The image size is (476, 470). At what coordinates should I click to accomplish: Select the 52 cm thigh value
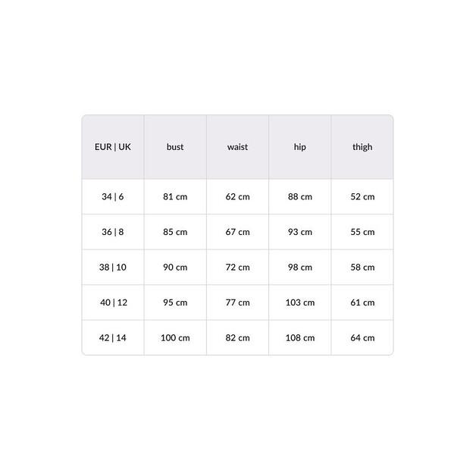click(x=362, y=197)
